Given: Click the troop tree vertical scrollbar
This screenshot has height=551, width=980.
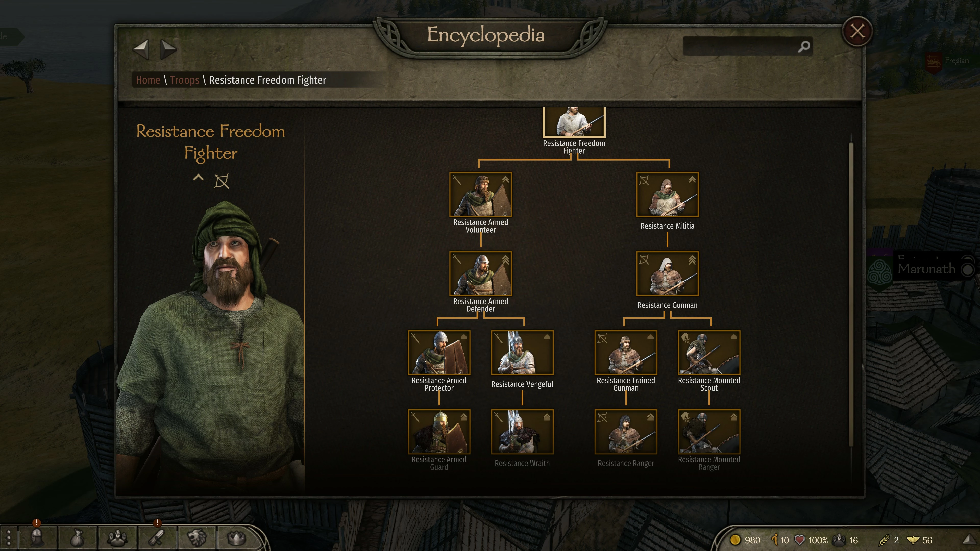Looking at the screenshot, I should tap(851, 294).
